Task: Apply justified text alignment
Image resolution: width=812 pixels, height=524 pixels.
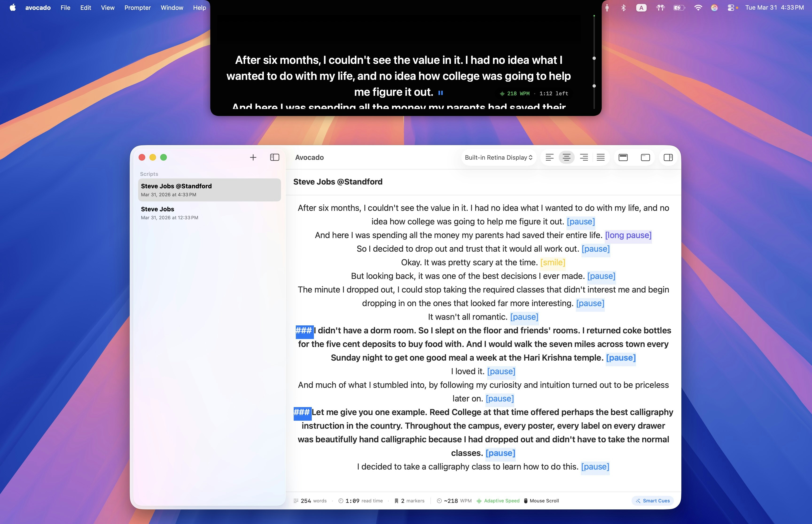Action: click(601, 158)
